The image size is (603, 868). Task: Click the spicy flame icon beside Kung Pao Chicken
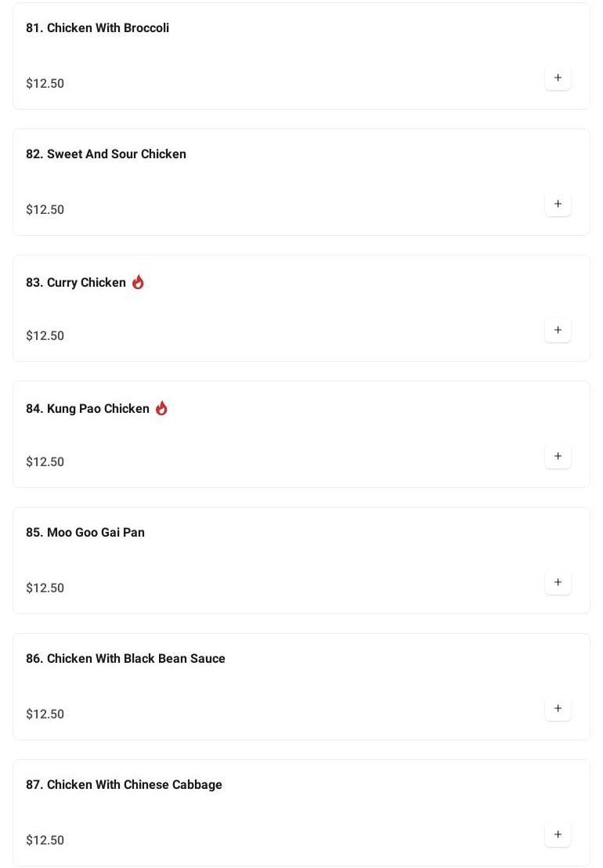click(161, 408)
